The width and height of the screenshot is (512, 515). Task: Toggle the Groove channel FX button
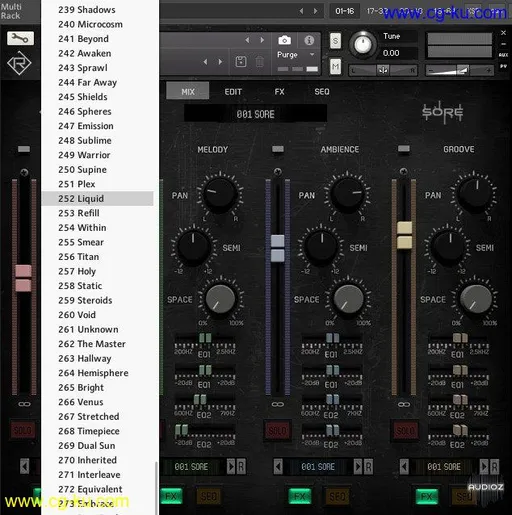[427, 496]
